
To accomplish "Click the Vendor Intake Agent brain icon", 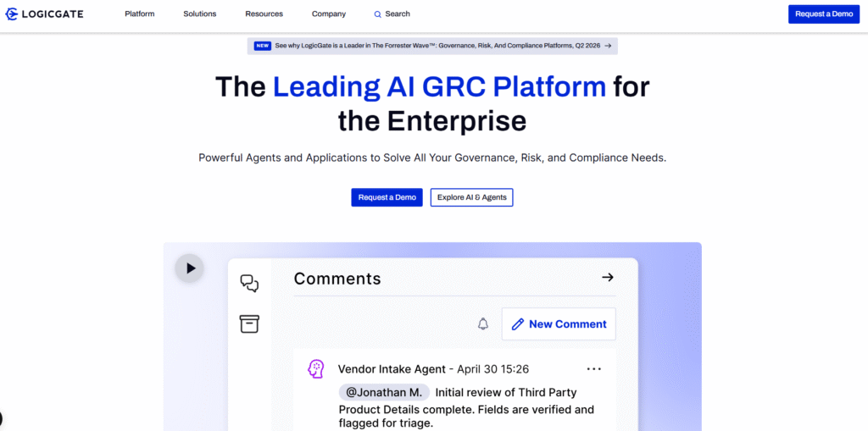I will pos(315,369).
